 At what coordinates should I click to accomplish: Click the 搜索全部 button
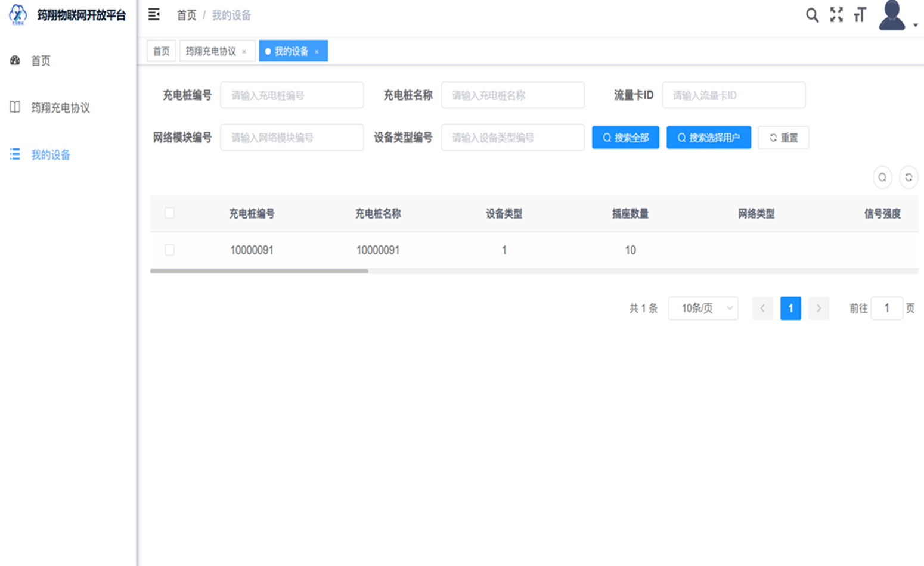(x=625, y=137)
